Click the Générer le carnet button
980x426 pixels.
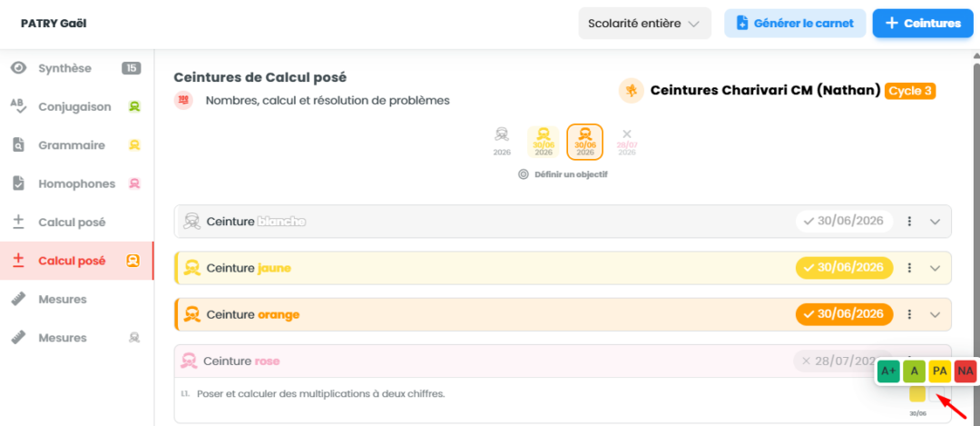pyautogui.click(x=795, y=24)
